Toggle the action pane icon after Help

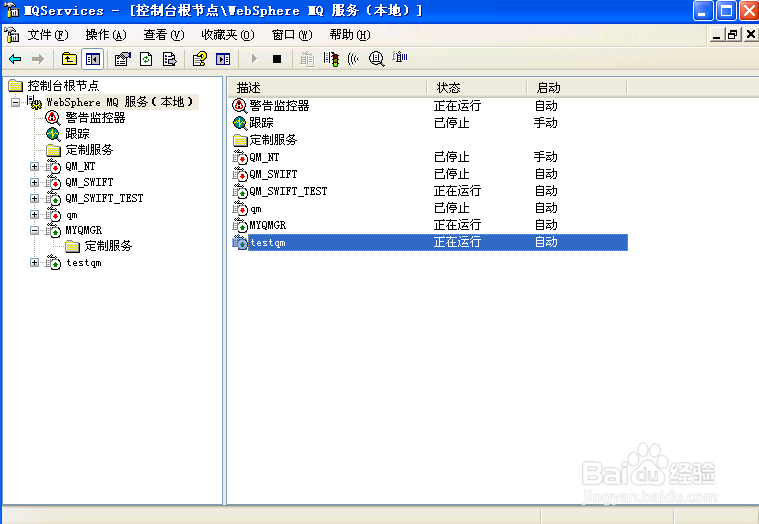(x=223, y=59)
